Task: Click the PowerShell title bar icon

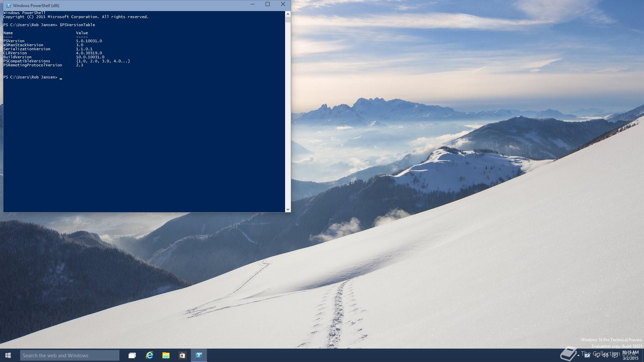Action: [x=9, y=5]
